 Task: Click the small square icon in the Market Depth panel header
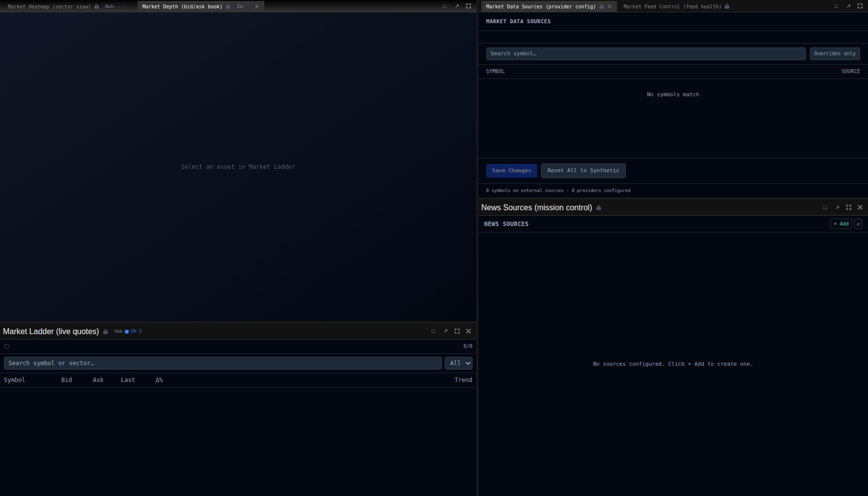pyautogui.click(x=444, y=6)
